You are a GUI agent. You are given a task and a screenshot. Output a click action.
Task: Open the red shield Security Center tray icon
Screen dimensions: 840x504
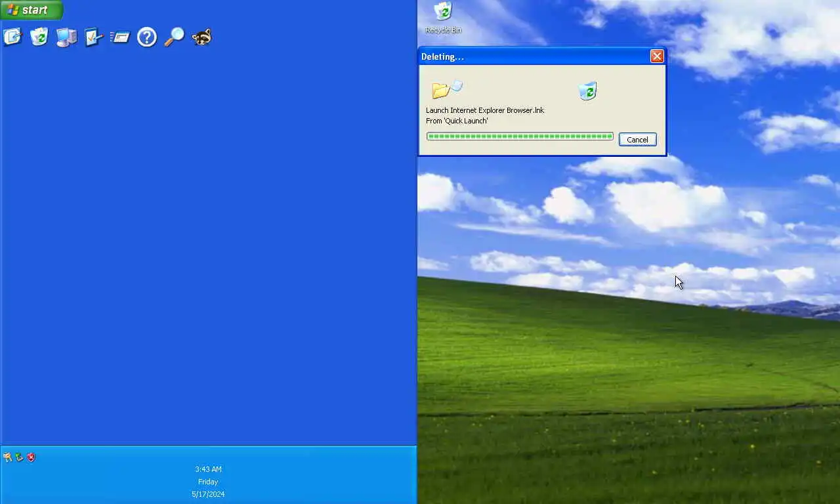(x=31, y=457)
